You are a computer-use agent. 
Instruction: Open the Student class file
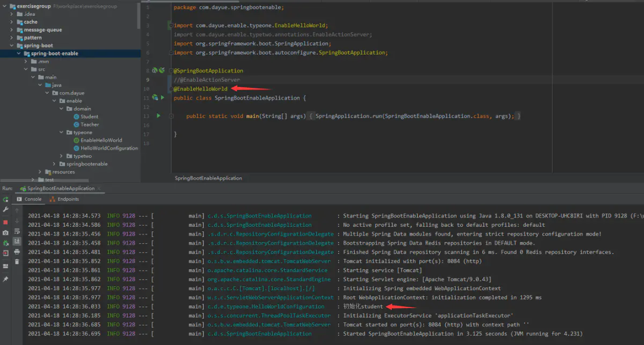(x=89, y=117)
